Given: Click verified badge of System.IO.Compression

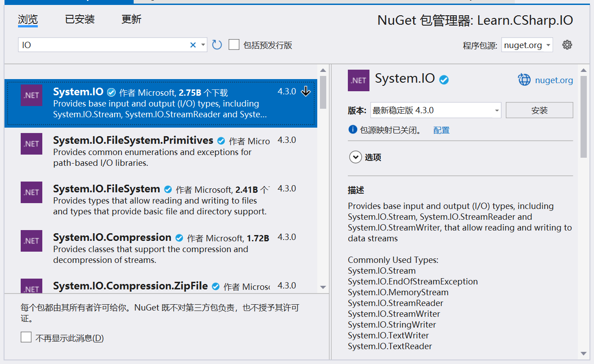Looking at the screenshot, I should pos(179,238).
